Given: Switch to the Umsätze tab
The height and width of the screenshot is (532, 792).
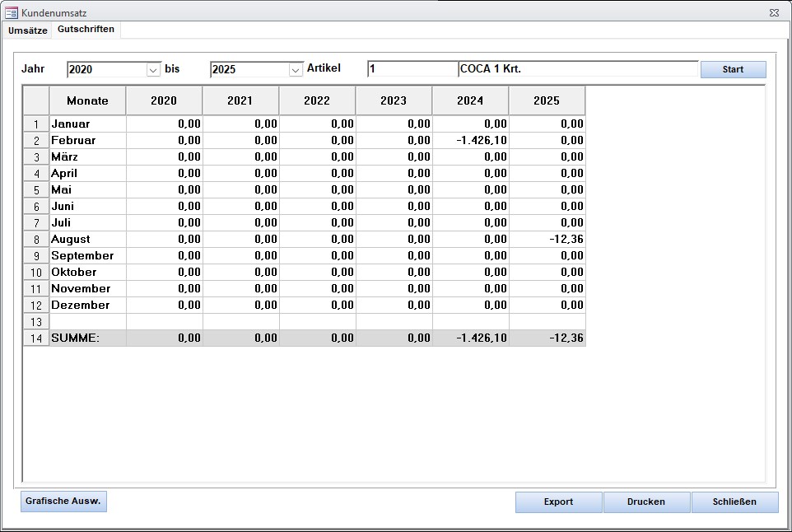Looking at the screenshot, I should 27,30.
